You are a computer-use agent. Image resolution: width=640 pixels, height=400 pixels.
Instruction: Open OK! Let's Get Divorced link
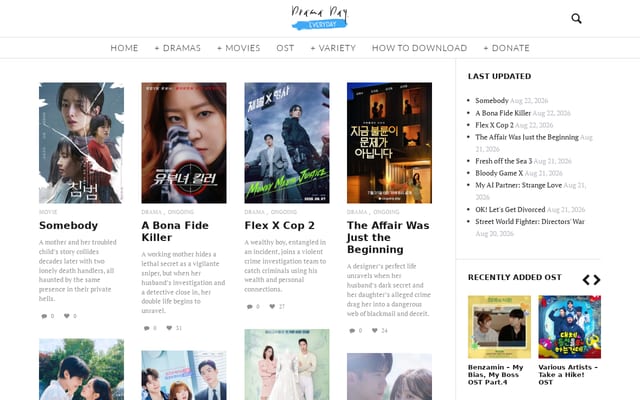(510, 209)
